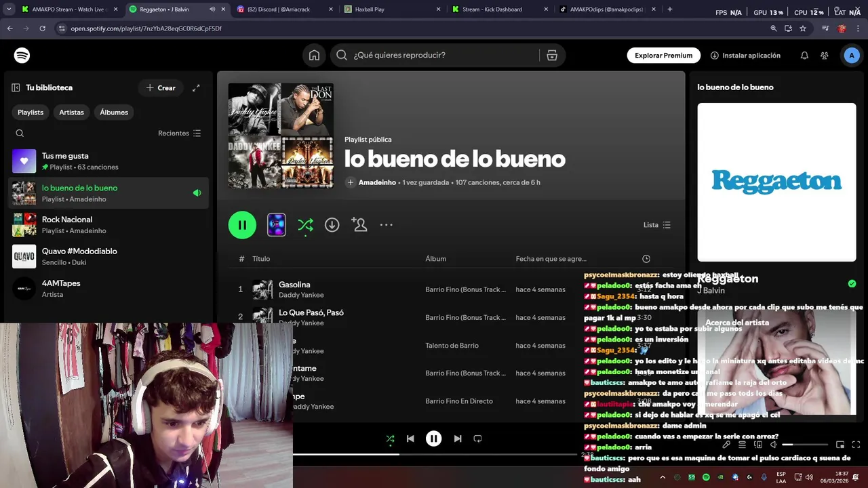The height and width of the screenshot is (488, 868).
Task: Enter full screen player mode
Action: 856,445
